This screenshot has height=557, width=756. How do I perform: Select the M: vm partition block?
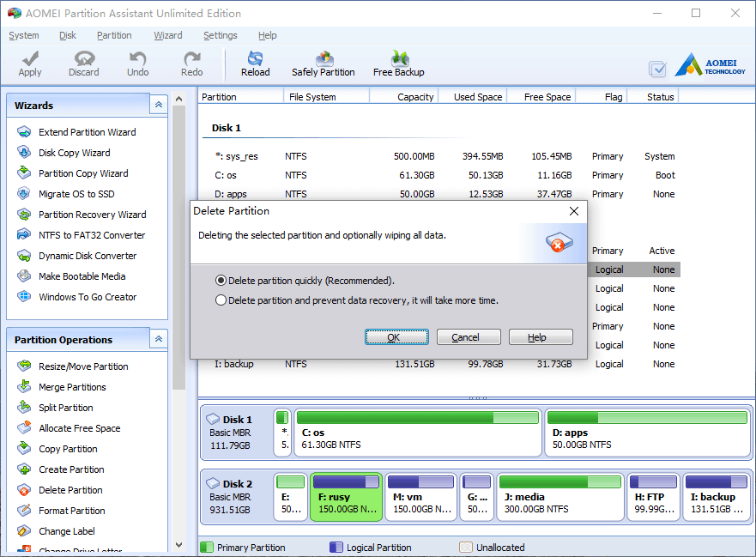[421, 497]
